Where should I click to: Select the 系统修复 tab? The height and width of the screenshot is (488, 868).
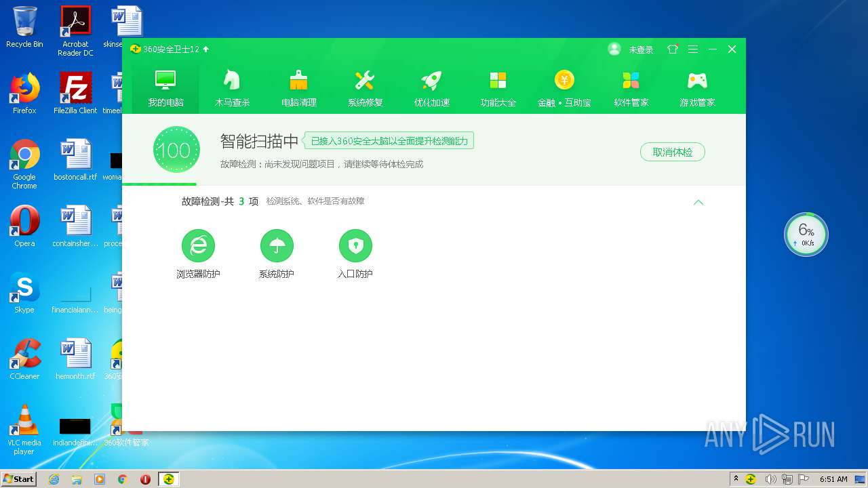tap(365, 88)
